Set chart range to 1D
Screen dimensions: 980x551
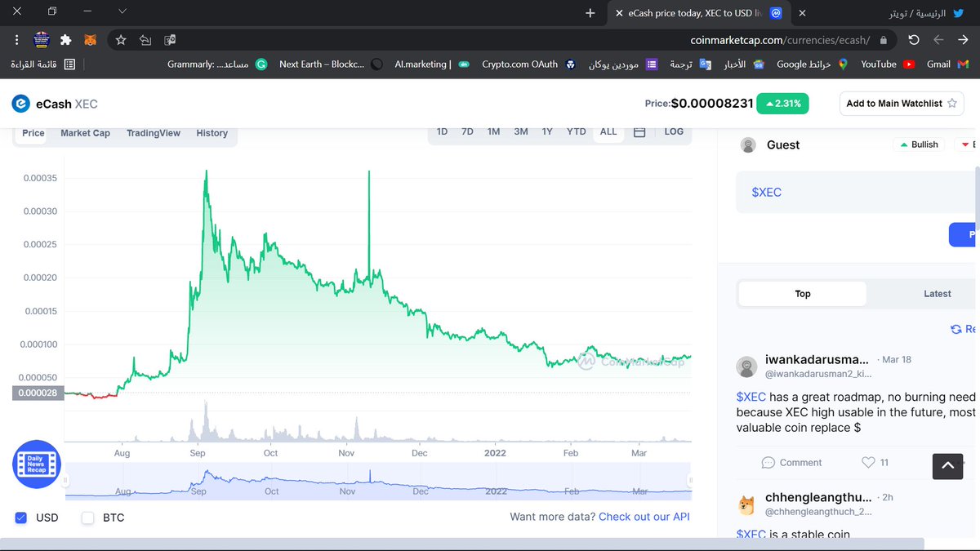[x=442, y=131]
